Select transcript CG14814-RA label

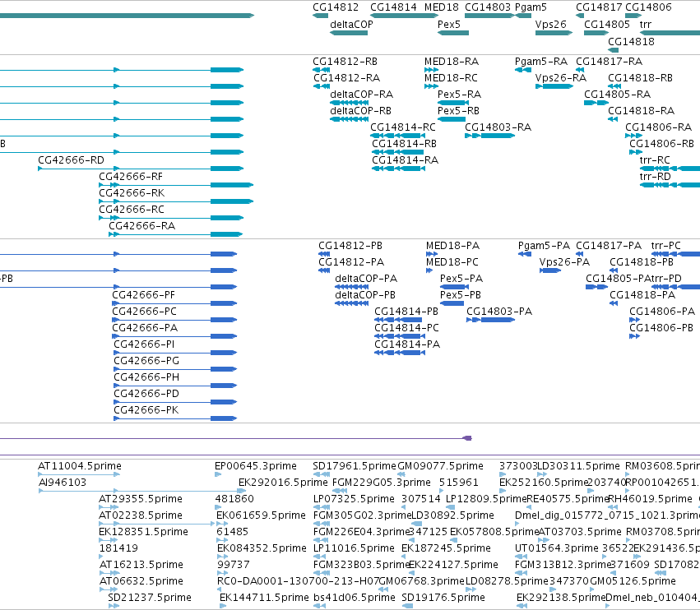[405, 160]
